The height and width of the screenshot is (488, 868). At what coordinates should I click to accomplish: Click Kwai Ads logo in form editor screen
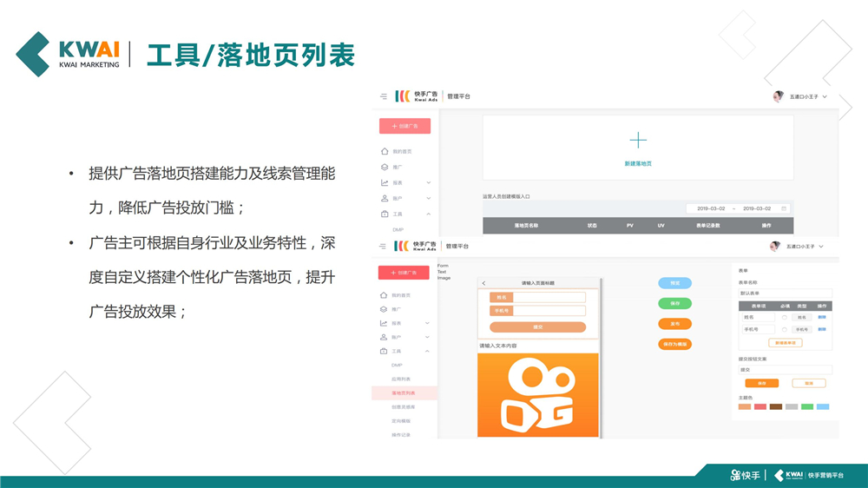pos(415,246)
